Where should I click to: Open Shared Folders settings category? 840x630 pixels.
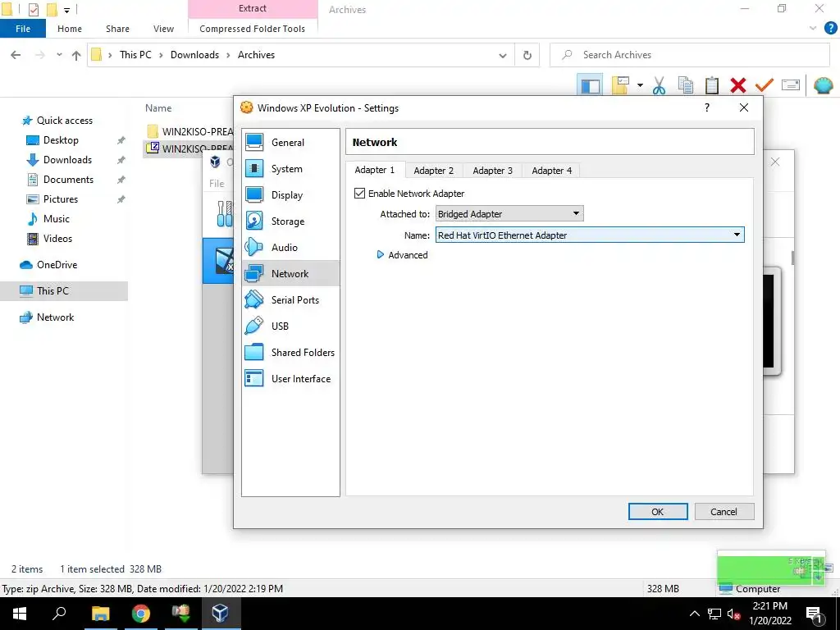pos(290,352)
